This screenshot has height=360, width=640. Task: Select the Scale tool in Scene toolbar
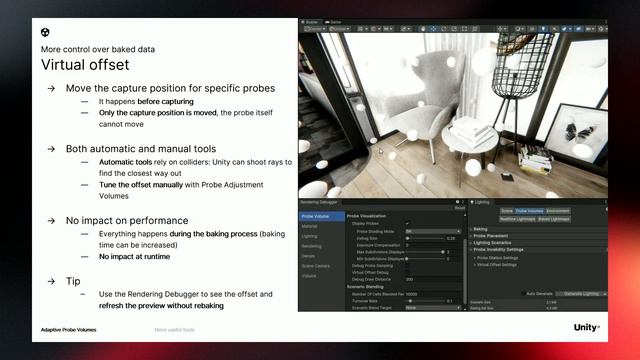tap(454, 29)
